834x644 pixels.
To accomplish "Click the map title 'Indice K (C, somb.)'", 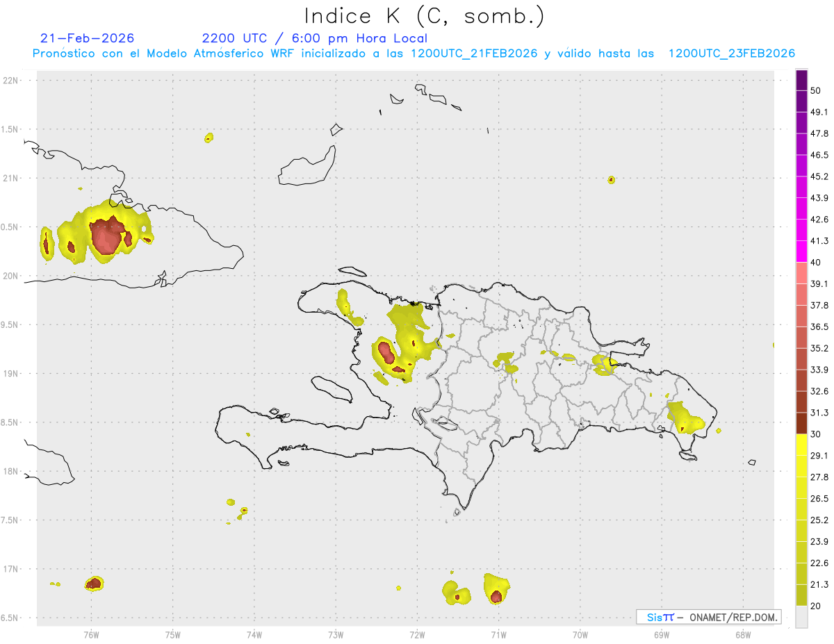I will [x=425, y=16].
